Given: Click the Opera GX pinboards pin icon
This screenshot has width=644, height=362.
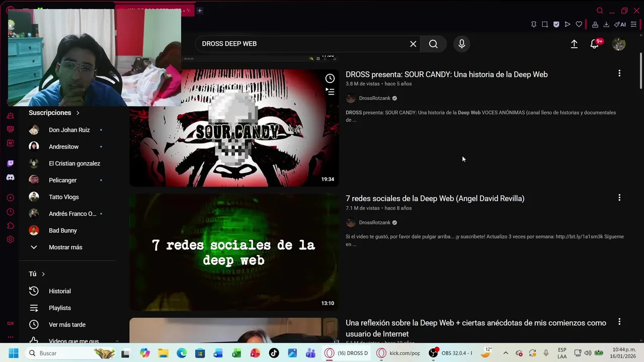Looking at the screenshot, I should [534, 24].
